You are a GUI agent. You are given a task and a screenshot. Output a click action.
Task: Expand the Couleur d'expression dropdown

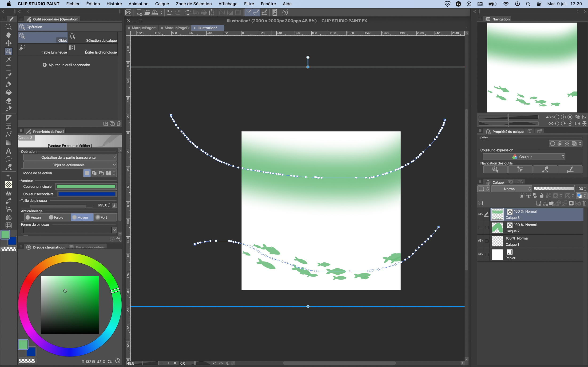click(524, 157)
